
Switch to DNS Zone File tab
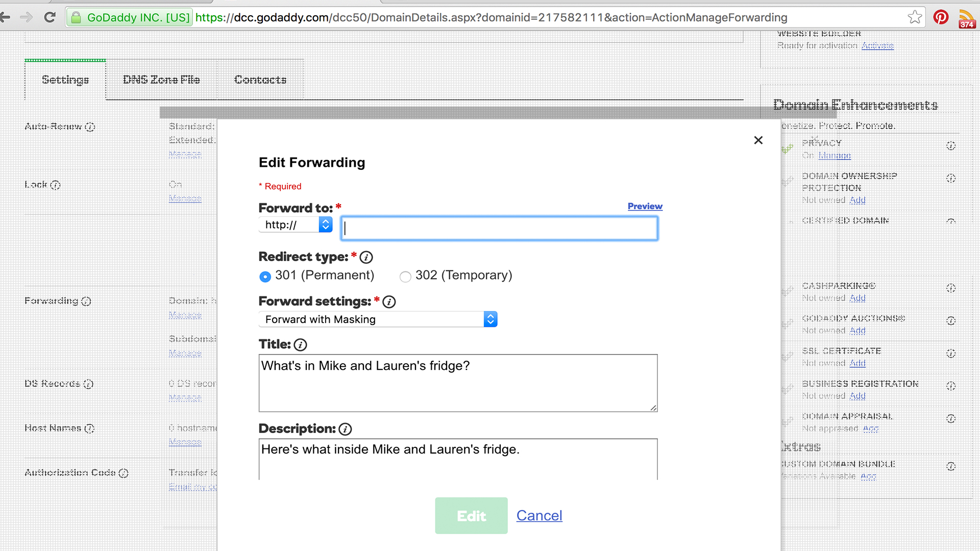(161, 80)
